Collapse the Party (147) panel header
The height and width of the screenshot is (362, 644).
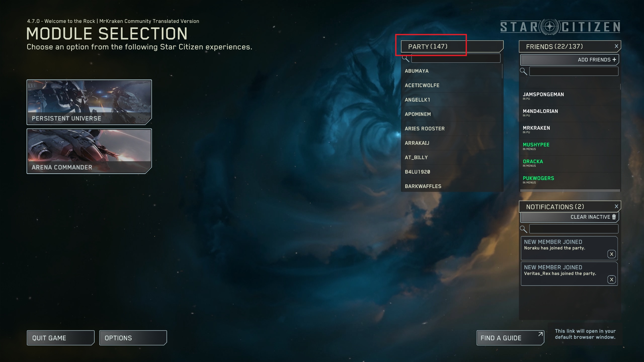(452, 47)
